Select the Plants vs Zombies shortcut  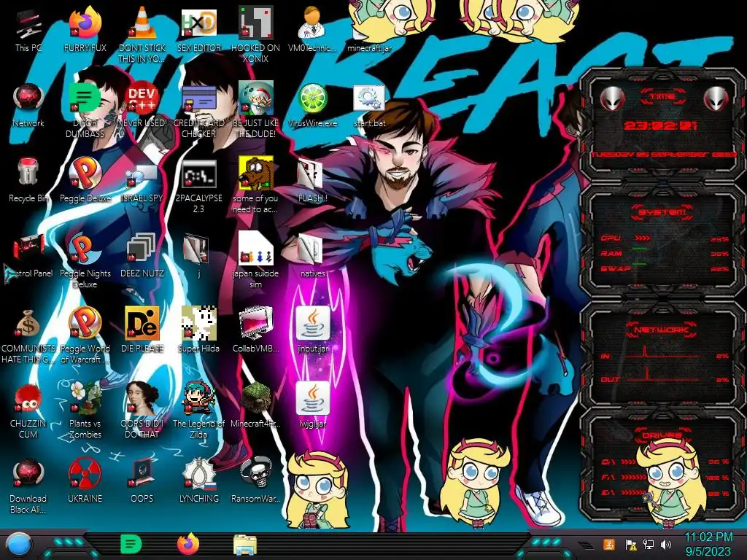tap(85, 398)
